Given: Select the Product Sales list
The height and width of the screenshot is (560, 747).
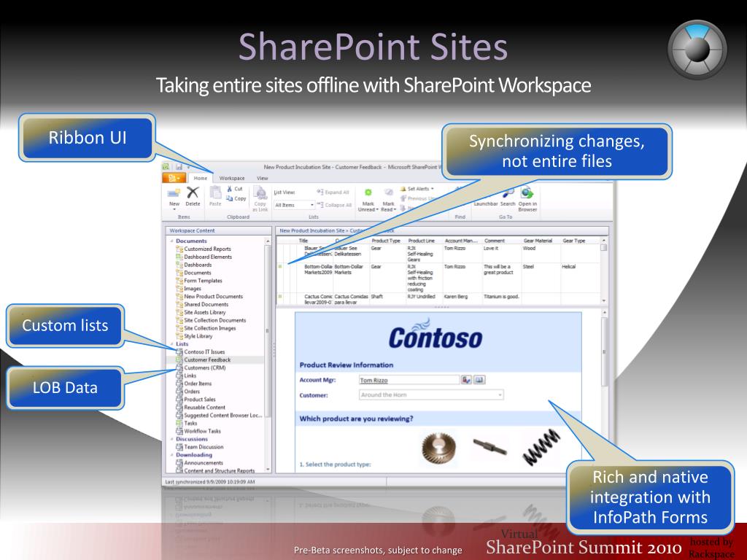Looking at the screenshot, I should pyautogui.click(x=200, y=399).
